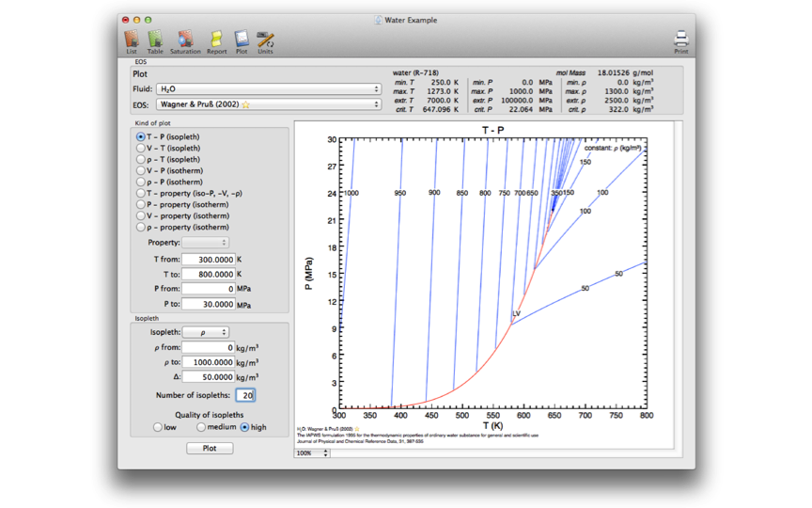Expand the EOS Wagner & Pruß dropdown
This screenshot has width=812, height=508.
pyautogui.click(x=268, y=104)
